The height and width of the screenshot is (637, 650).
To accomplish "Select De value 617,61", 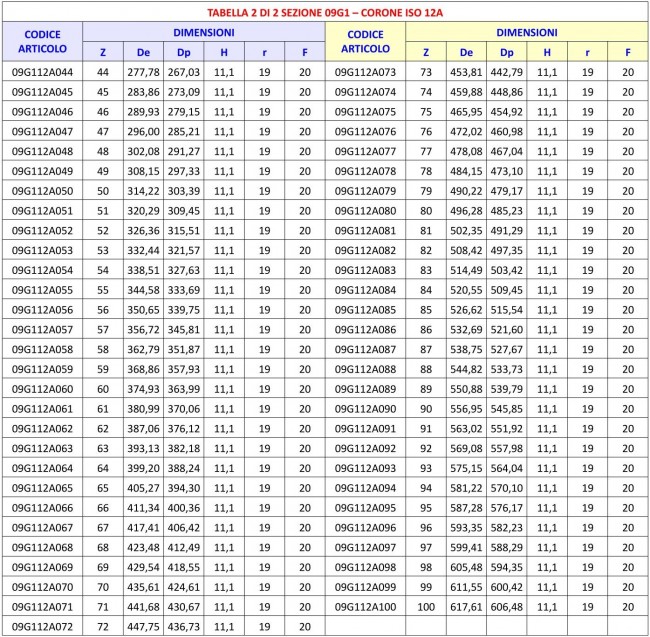I will [x=466, y=607].
